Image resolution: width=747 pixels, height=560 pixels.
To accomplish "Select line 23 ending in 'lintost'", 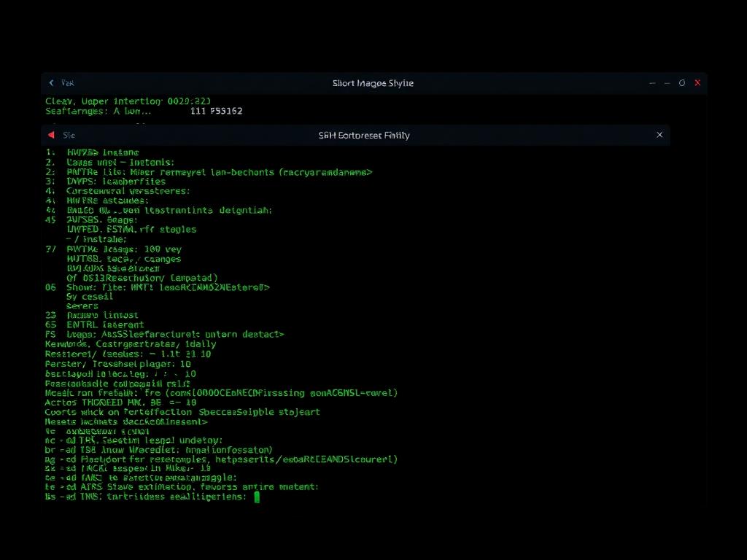I will pos(92,315).
